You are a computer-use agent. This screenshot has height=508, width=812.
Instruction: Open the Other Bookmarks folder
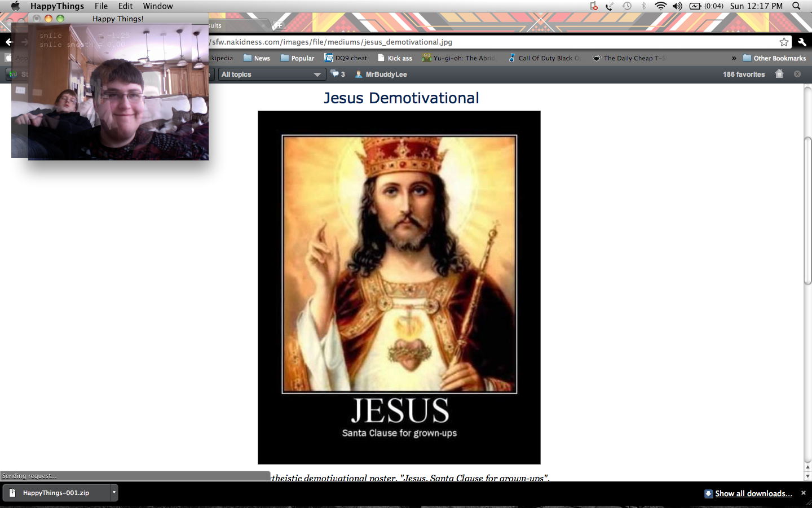[x=774, y=58]
